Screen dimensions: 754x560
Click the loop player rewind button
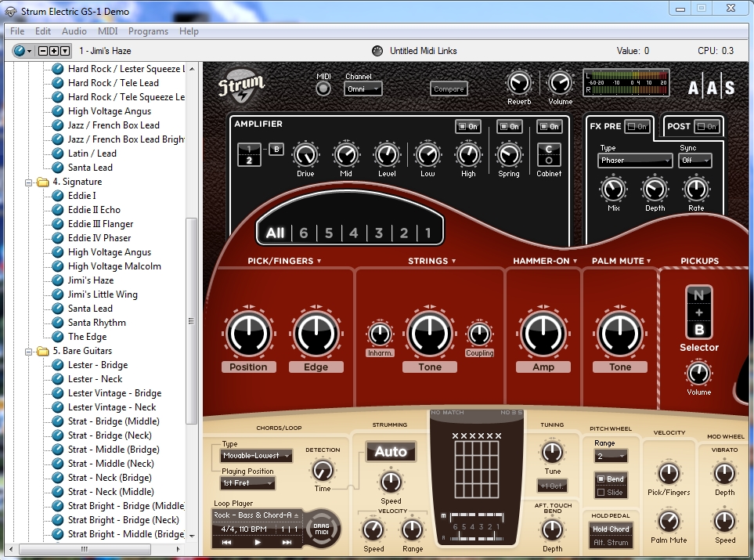226,542
